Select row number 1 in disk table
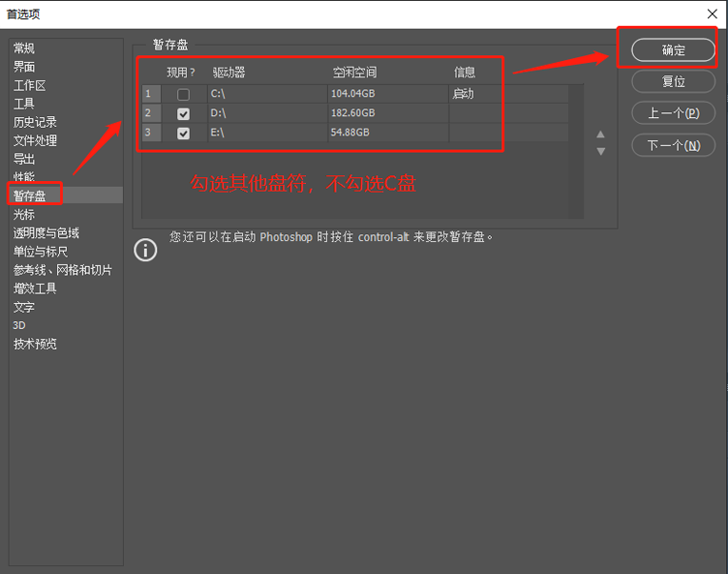Image resolution: width=728 pixels, height=574 pixels. (151, 94)
